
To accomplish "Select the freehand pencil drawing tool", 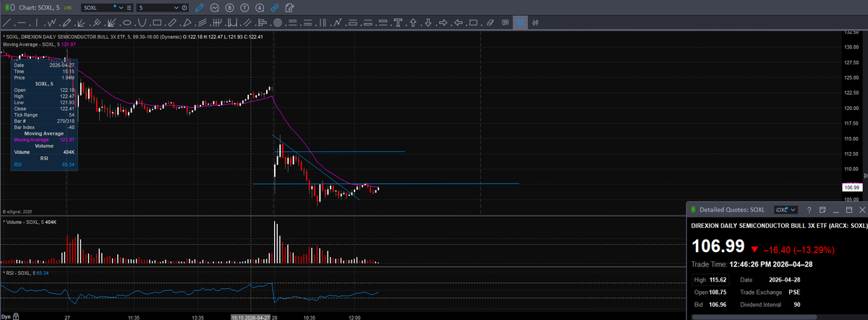I will click(67, 22).
